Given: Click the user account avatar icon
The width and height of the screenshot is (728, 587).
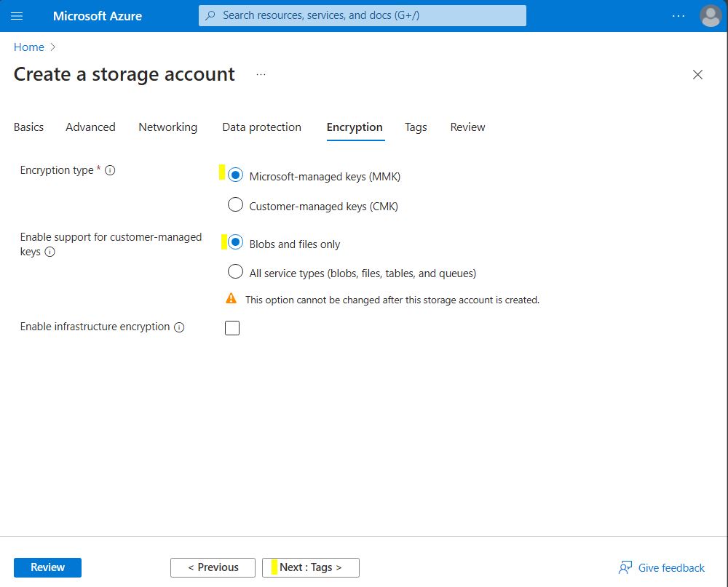Looking at the screenshot, I should [710, 15].
